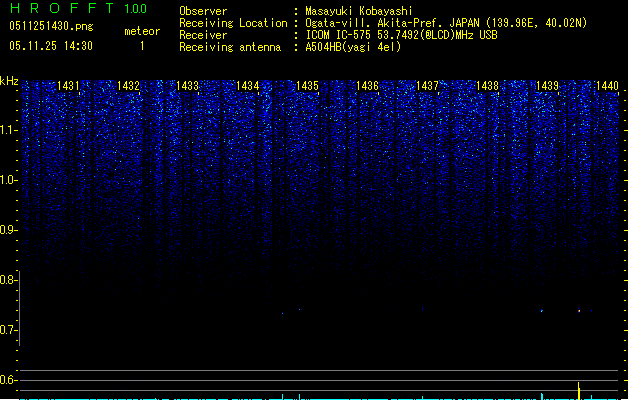Select the file name 0511251430.png
Screen dimensions: 629x400
tap(51, 26)
